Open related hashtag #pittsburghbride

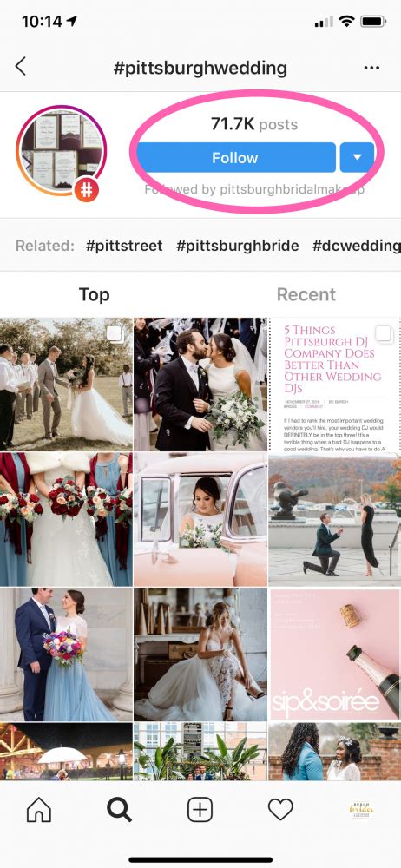tap(238, 246)
